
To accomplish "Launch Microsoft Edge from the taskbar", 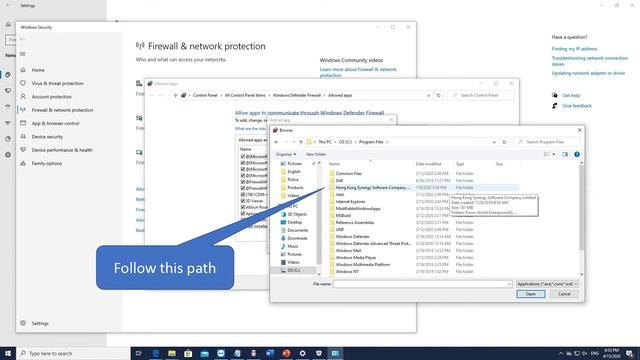I will pos(156,353).
